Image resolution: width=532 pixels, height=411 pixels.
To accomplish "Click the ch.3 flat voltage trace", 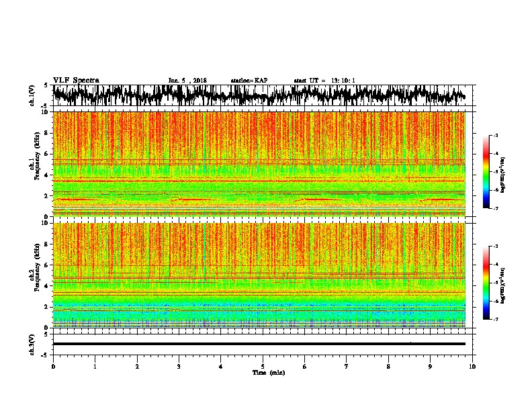I will point(259,344).
